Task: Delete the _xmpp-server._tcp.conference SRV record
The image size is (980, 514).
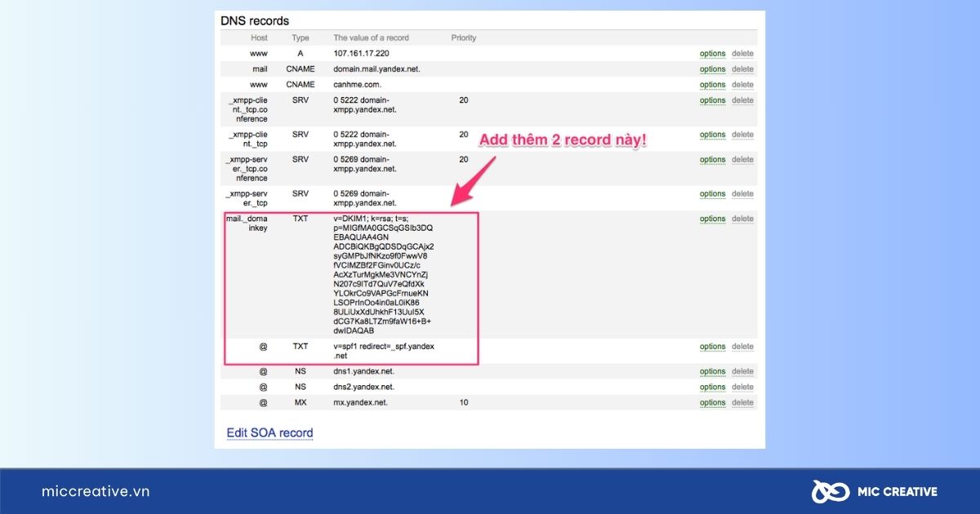Action: coord(742,160)
